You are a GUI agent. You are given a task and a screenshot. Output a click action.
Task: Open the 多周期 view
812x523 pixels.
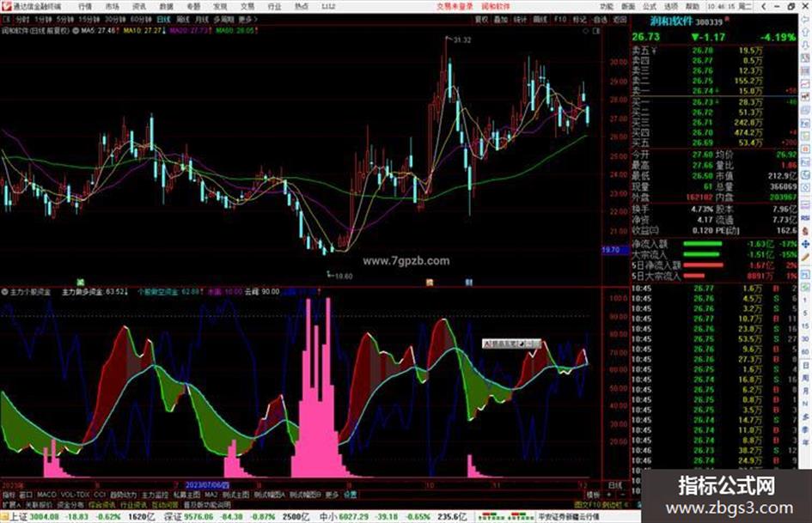click(223, 19)
